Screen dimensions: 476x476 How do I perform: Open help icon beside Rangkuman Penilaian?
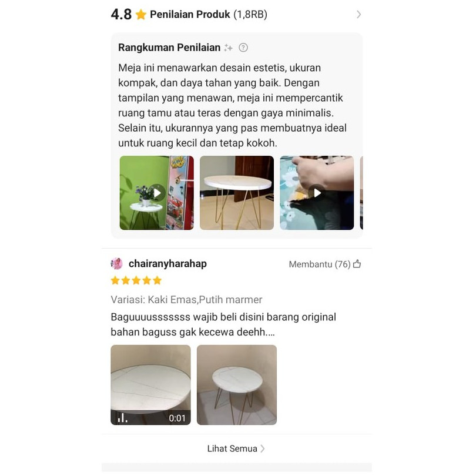pyautogui.click(x=243, y=48)
